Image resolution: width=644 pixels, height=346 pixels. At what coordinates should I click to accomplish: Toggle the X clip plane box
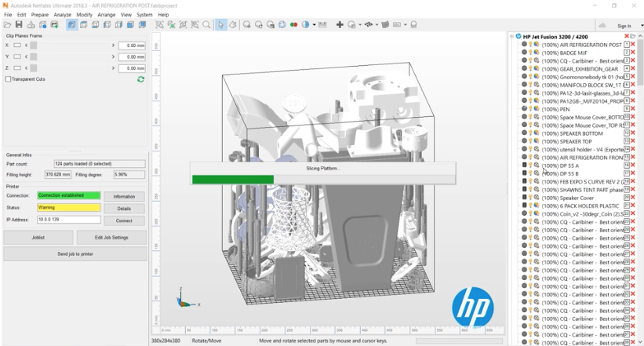tap(17, 46)
